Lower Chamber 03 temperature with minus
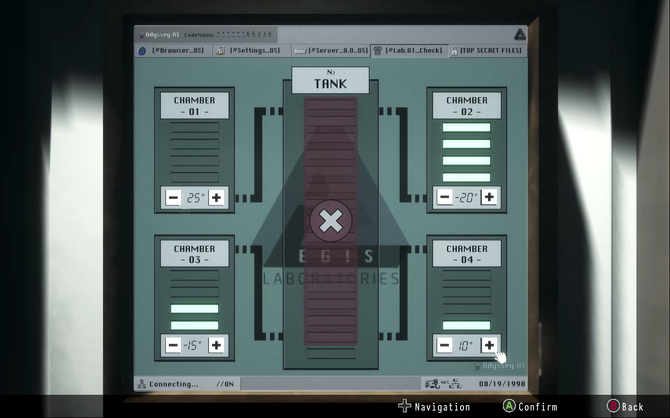The width and height of the screenshot is (670, 418). [x=173, y=345]
